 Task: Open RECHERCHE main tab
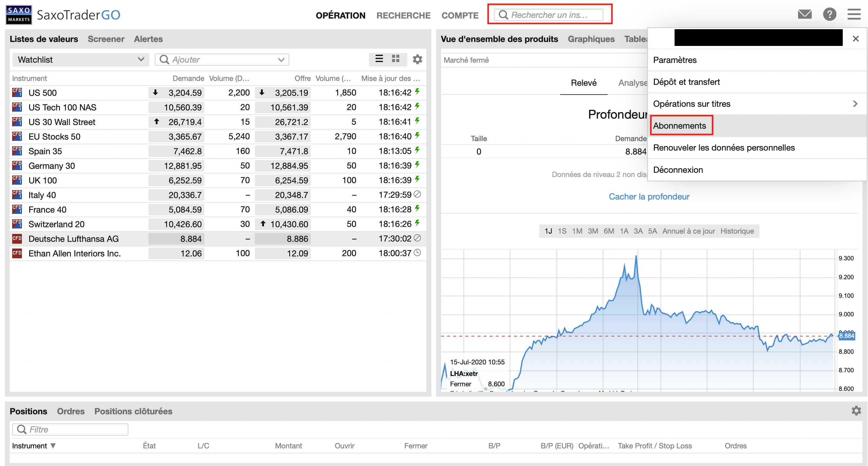pyautogui.click(x=403, y=15)
